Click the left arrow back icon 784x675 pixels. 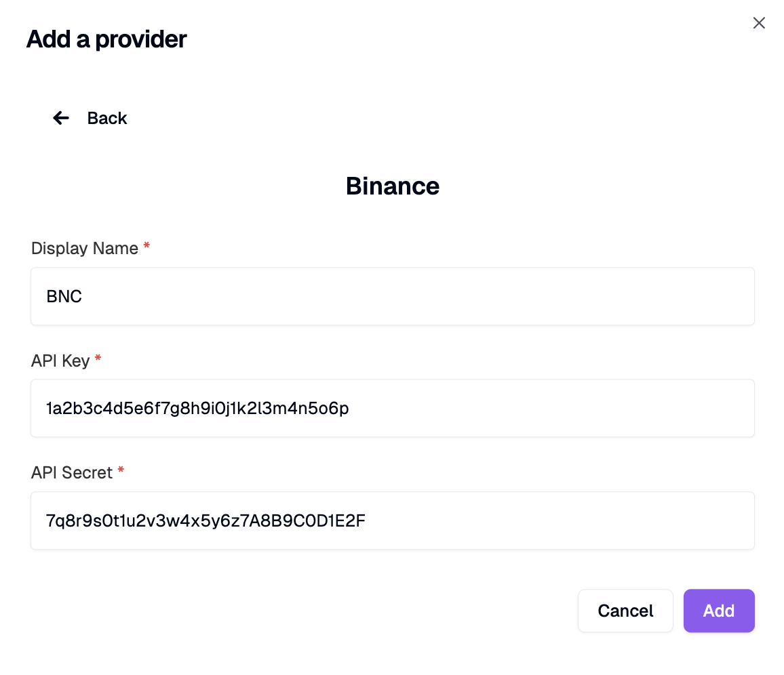tap(61, 118)
